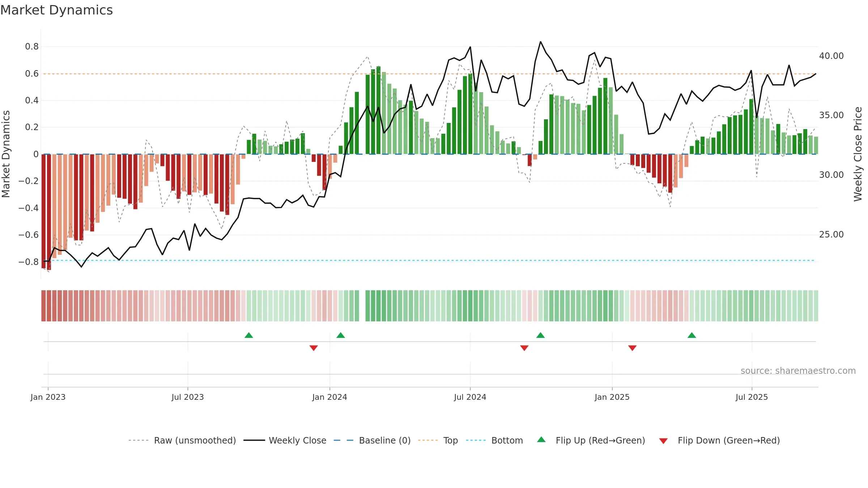The image size is (868, 488).
Task: Click green triangle icon in legend
Action: tap(541, 440)
